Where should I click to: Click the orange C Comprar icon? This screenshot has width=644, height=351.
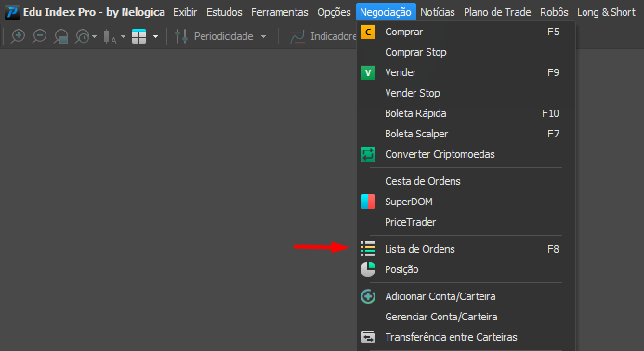tap(368, 32)
